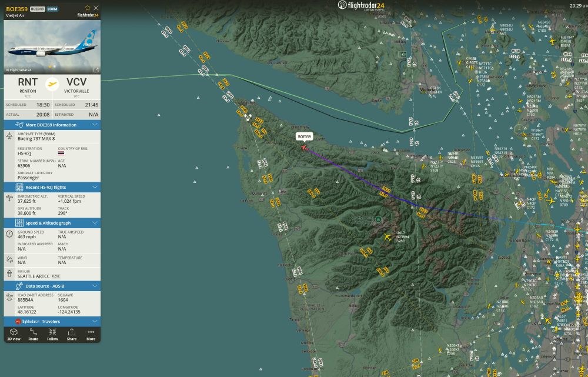Click Boeing 737 MAX 8 aircraft type text

click(x=36, y=139)
